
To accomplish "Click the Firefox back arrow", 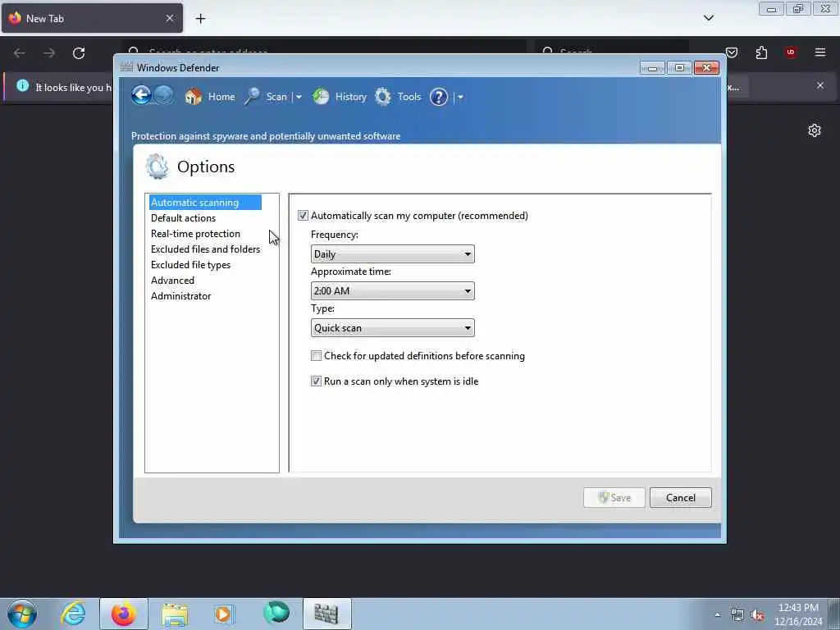I will point(20,53).
